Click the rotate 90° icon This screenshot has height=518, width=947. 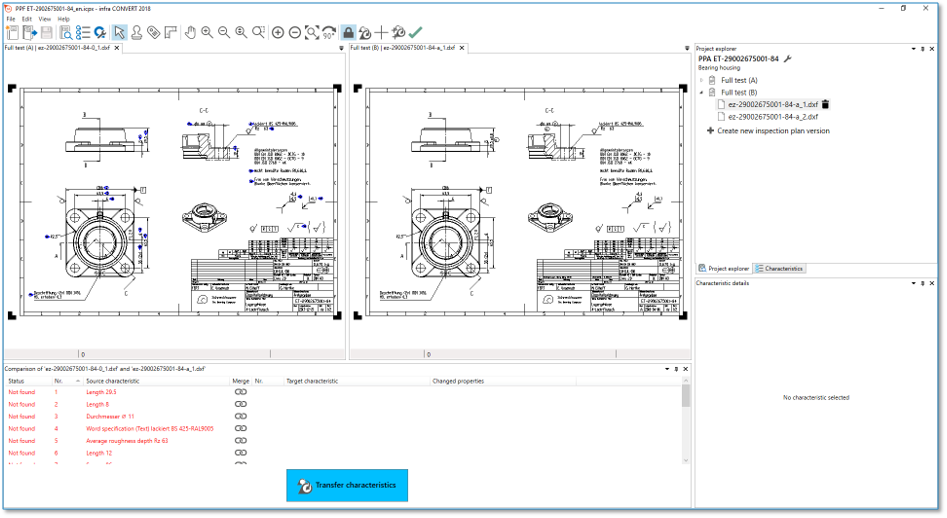[x=329, y=33]
